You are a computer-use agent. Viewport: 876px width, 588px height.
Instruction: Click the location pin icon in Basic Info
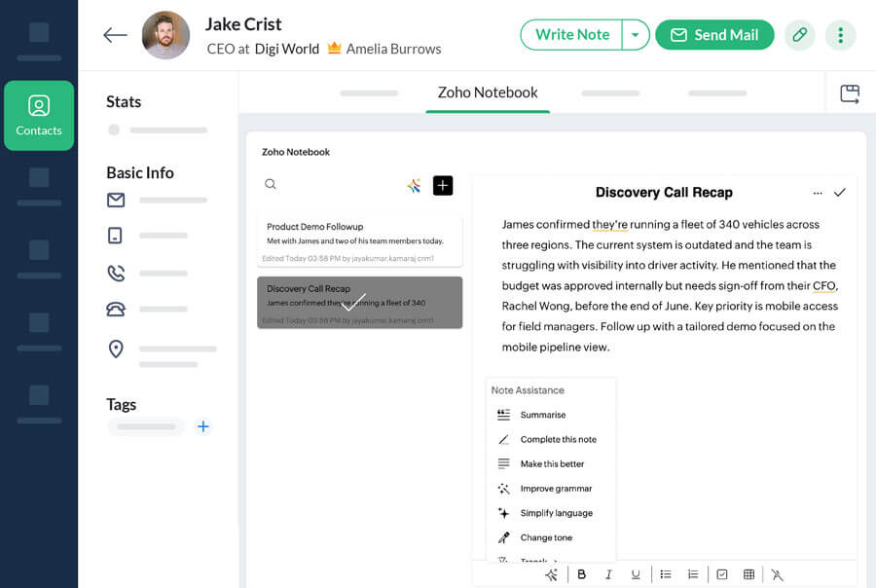click(x=116, y=349)
